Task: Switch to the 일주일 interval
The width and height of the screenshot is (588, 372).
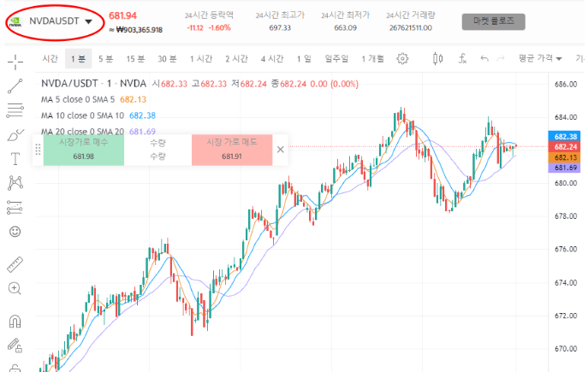Action: pyautogui.click(x=336, y=59)
